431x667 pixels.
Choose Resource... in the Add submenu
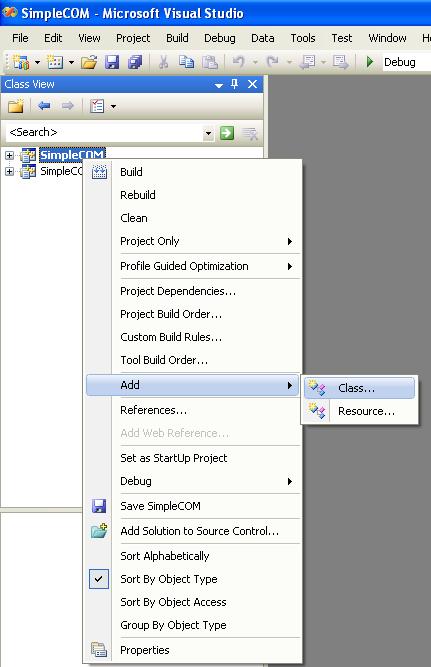pos(360,411)
